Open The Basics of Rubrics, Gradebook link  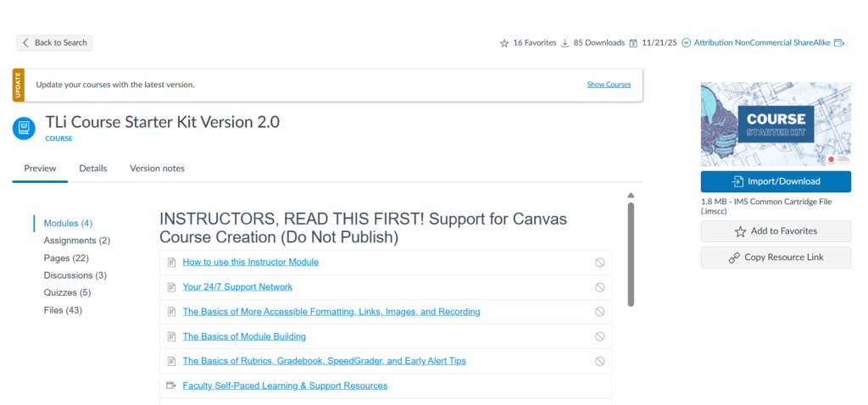pyautogui.click(x=325, y=361)
